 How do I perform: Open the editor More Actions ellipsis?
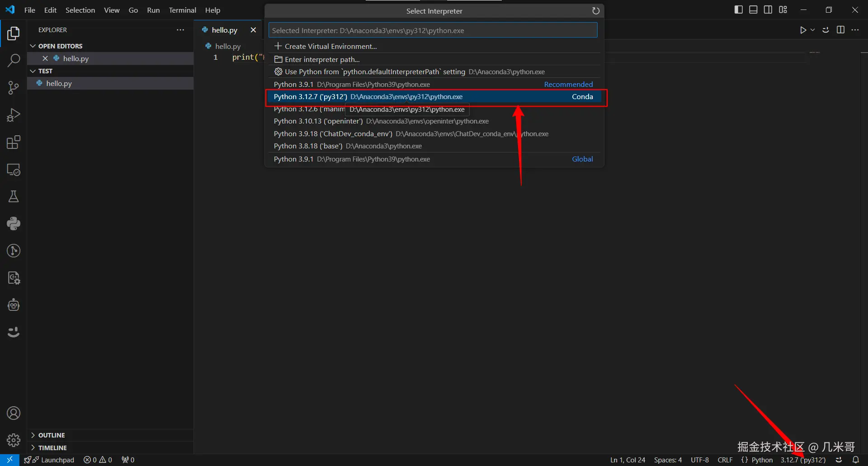(855, 30)
